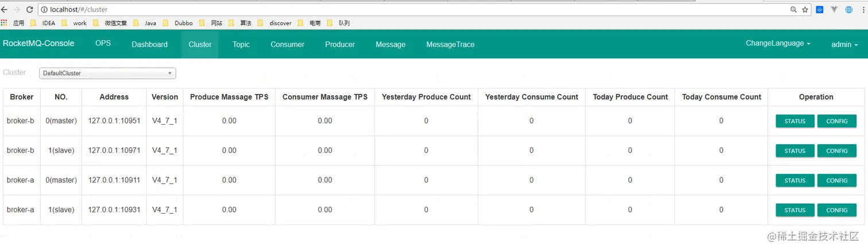
Task: Go back with the browser back arrow
Action: [x=4, y=10]
